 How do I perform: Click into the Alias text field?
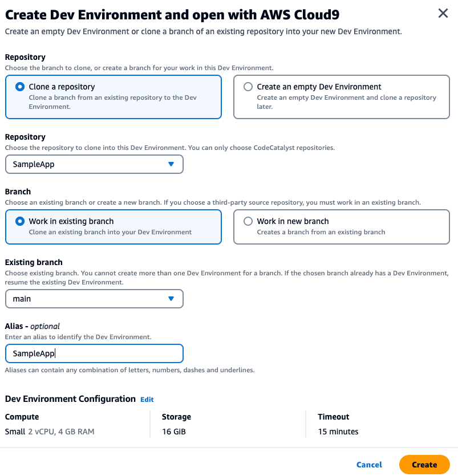tap(94, 353)
